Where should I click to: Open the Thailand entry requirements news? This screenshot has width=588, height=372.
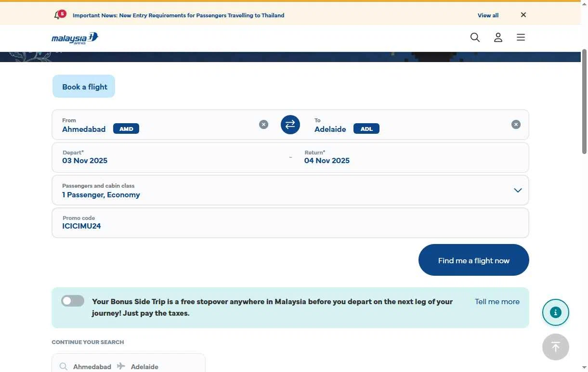[178, 15]
